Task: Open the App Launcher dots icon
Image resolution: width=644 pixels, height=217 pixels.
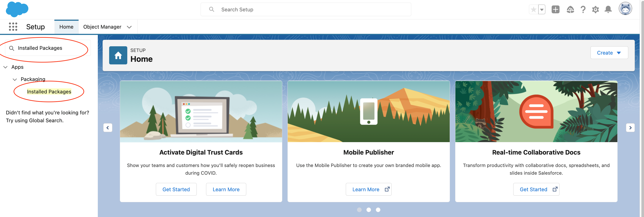Action: 13,27
